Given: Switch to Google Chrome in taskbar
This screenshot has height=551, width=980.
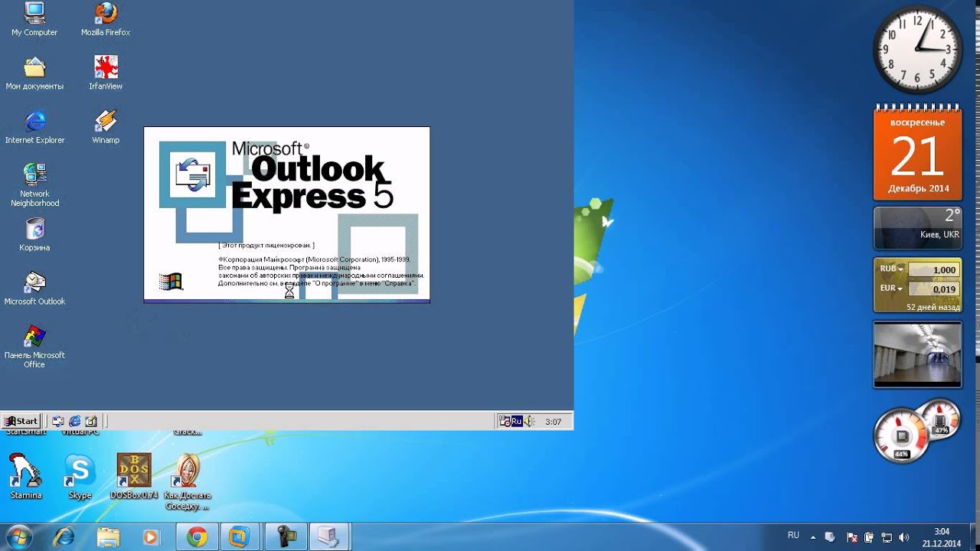Looking at the screenshot, I should 198,537.
